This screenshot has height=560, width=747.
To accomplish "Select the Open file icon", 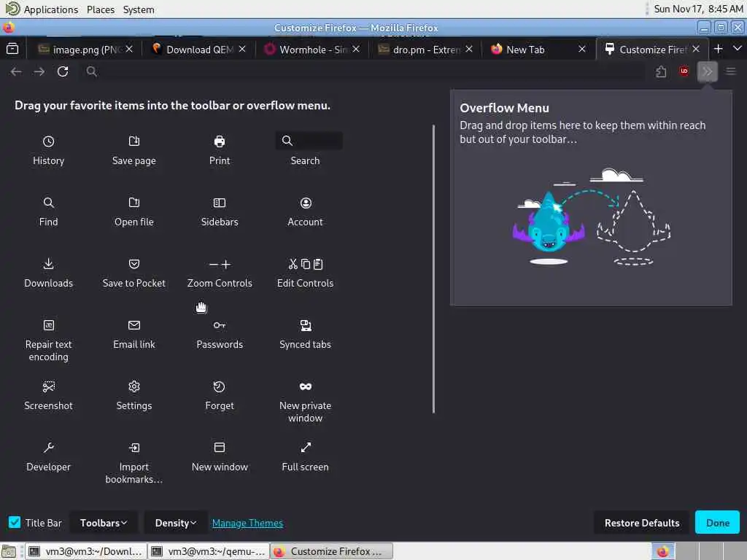I will click(134, 203).
